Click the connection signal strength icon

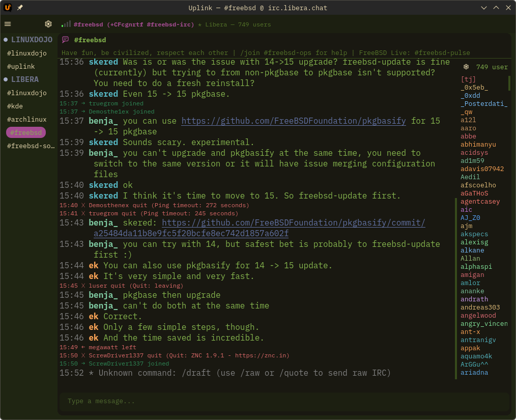pos(66,24)
